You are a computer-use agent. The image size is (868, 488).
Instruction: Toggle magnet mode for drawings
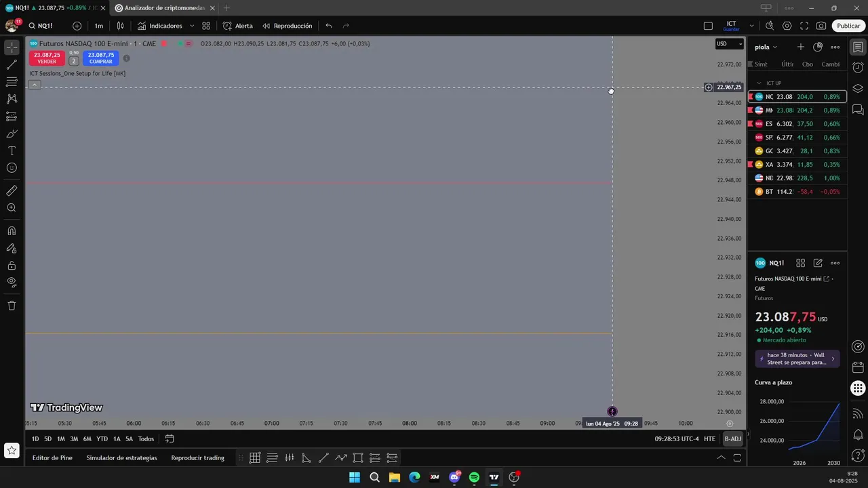[12, 231]
